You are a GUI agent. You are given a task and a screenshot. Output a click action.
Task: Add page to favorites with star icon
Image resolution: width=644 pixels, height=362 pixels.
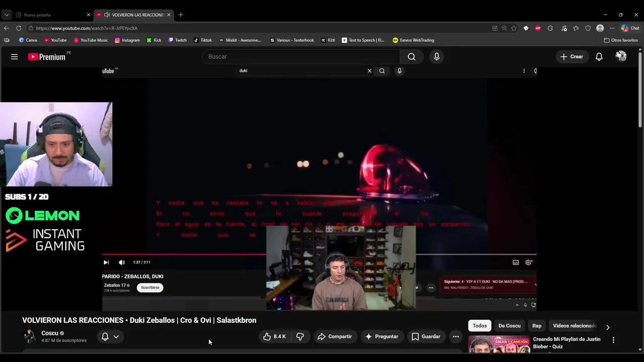coord(514,28)
